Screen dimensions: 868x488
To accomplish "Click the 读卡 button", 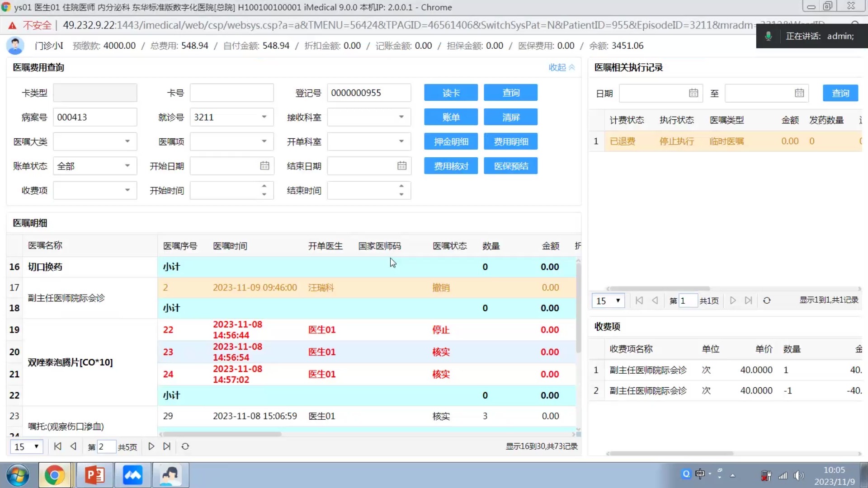I will 451,93.
